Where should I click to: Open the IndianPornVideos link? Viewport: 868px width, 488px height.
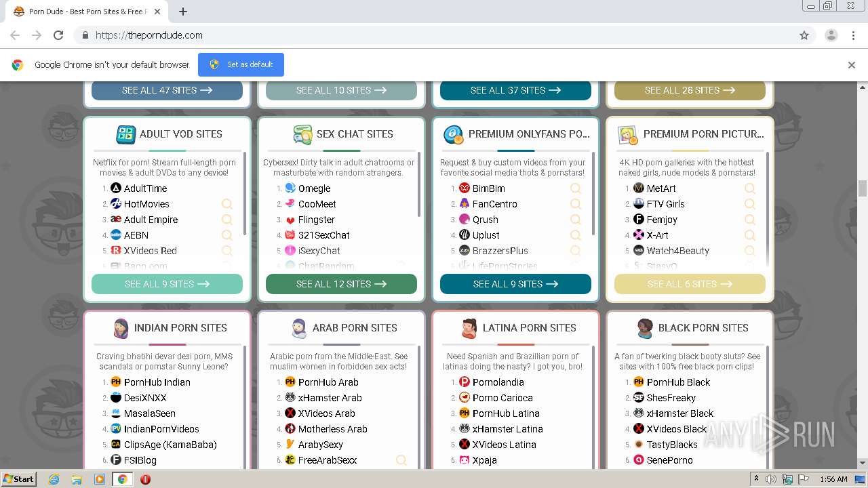pos(161,429)
